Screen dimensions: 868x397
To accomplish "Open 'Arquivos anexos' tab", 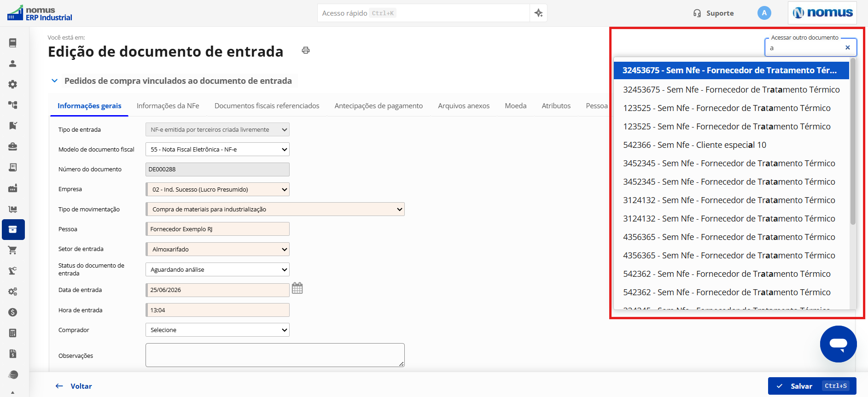I will pos(464,106).
